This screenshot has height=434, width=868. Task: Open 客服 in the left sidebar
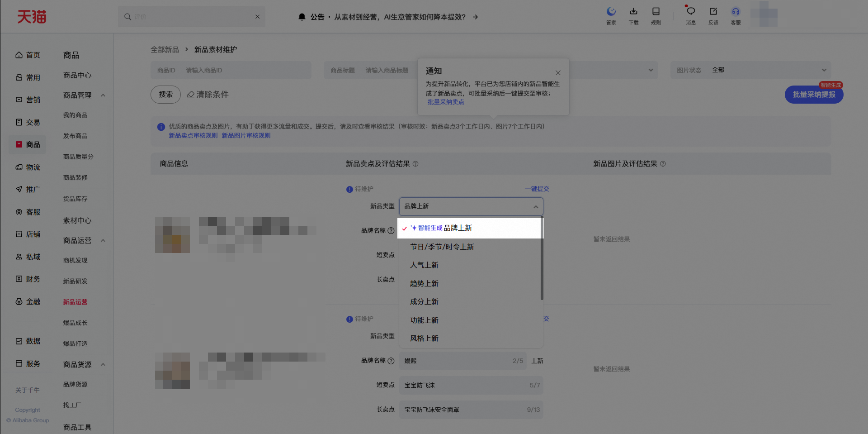click(x=28, y=212)
